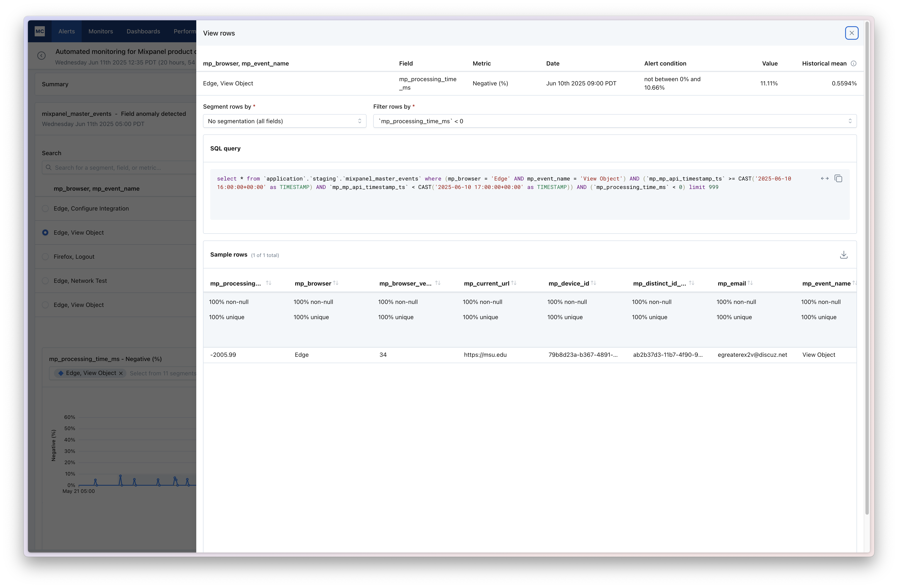Sort by the mp_device_id column
898x588 pixels.
coord(593,283)
